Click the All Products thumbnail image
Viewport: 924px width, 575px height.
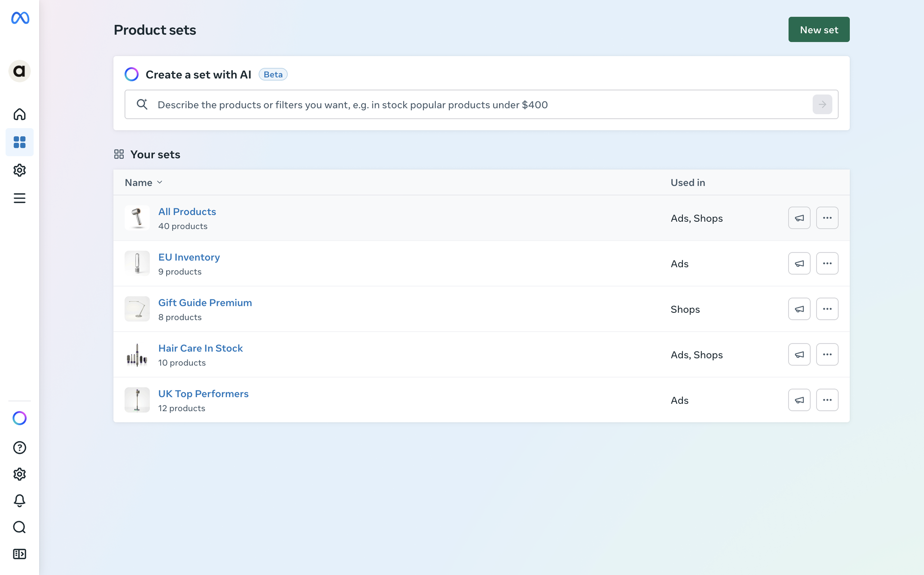click(137, 218)
